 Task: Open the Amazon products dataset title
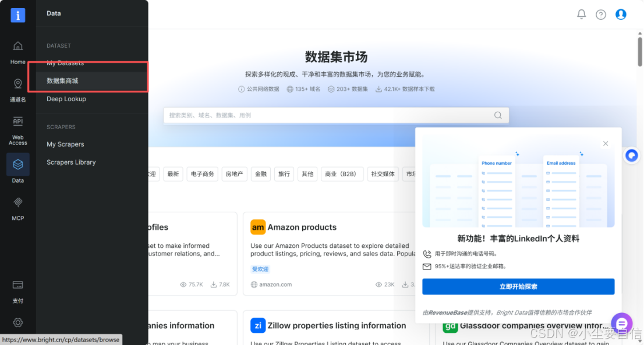point(302,227)
